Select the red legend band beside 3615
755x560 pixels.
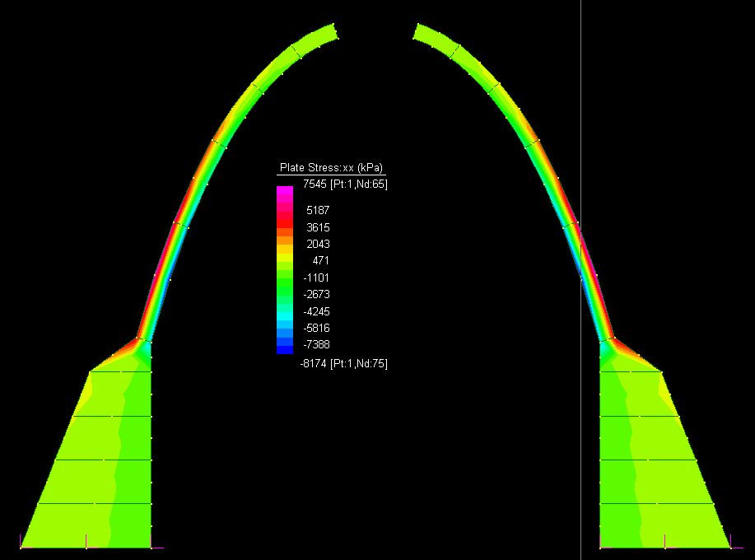point(284,226)
